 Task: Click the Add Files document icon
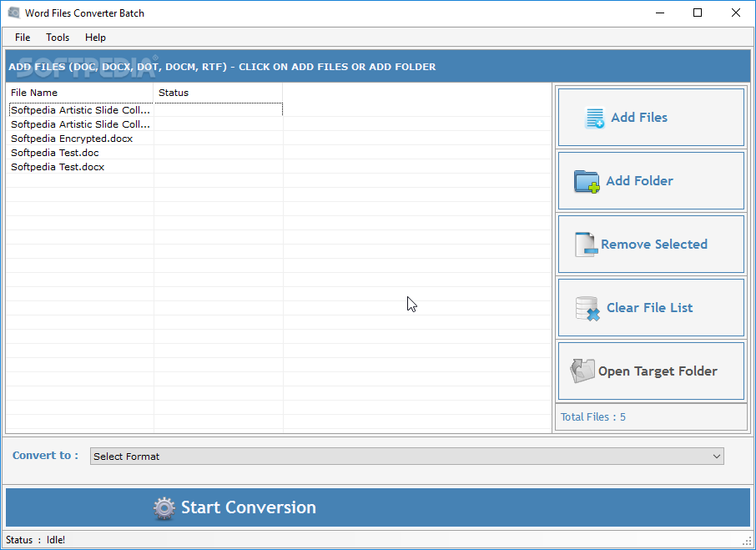[x=594, y=118]
